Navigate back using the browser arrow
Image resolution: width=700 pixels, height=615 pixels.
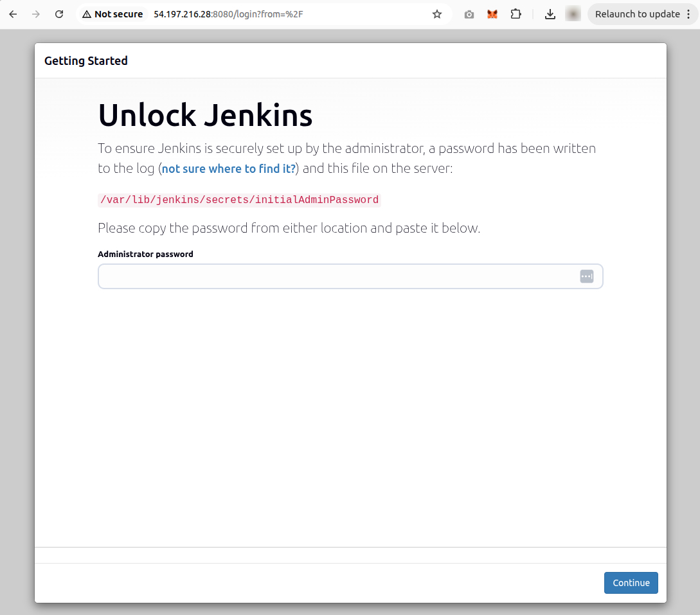[13, 13]
